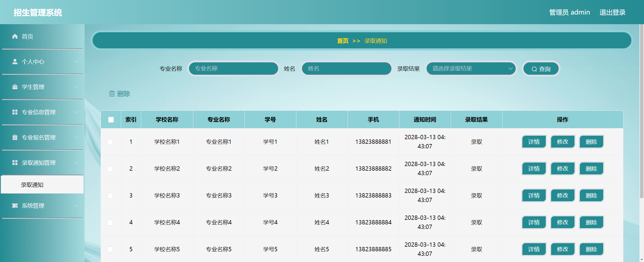Click the clipboard icon for 专业报名管理
This screenshot has width=644, height=262.
pos(15,137)
